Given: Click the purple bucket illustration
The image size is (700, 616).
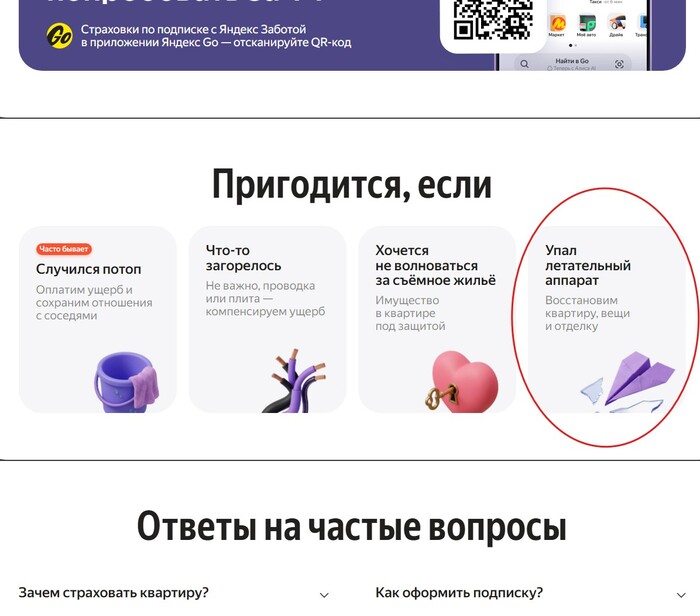Looking at the screenshot, I should (126, 382).
